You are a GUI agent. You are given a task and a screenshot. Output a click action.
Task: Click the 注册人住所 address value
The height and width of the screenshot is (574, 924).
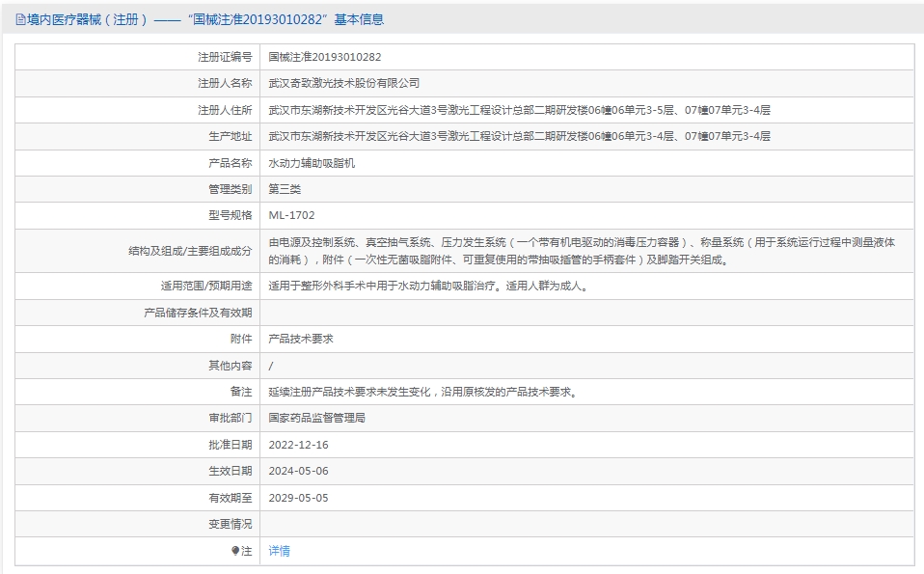pos(519,110)
